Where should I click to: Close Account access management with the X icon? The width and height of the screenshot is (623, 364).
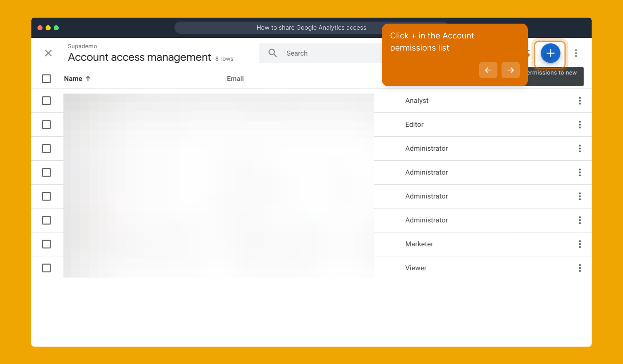48,53
